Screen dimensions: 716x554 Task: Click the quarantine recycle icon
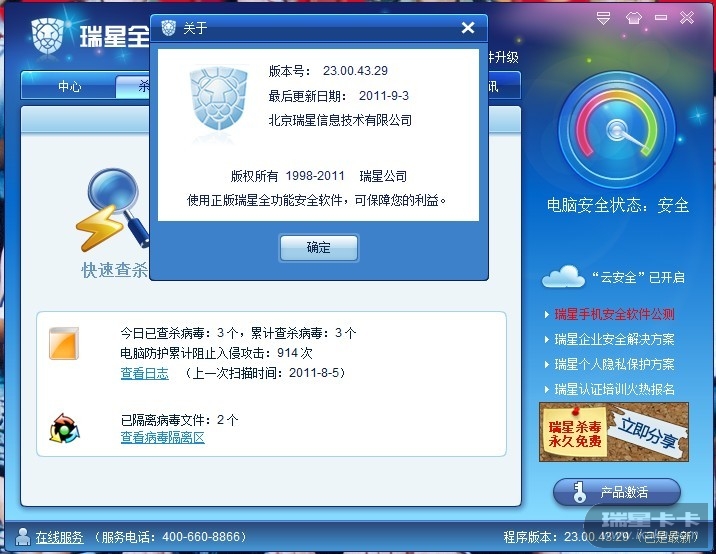[x=64, y=428]
